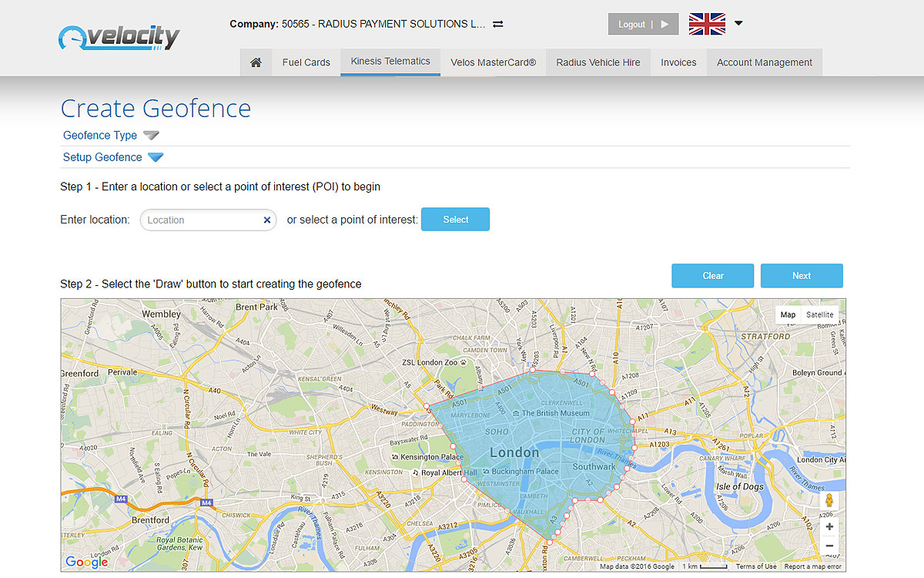This screenshot has width=924, height=578.
Task: Click the ZSL London Zoo marker
Action: tap(465, 361)
